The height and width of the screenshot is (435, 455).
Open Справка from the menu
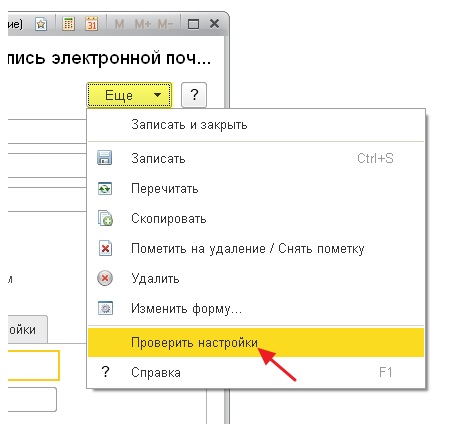pos(256,372)
